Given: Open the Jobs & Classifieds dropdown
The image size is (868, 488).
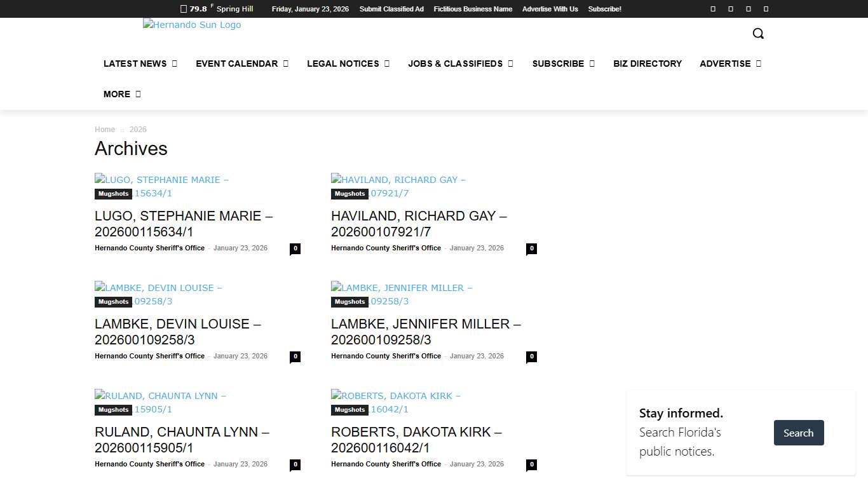Looking at the screenshot, I should [460, 64].
